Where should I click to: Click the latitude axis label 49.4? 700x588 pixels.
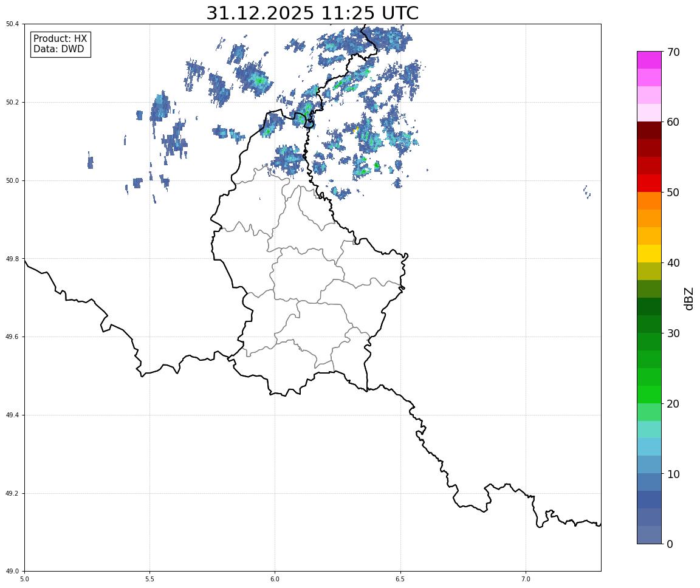[x=12, y=415]
